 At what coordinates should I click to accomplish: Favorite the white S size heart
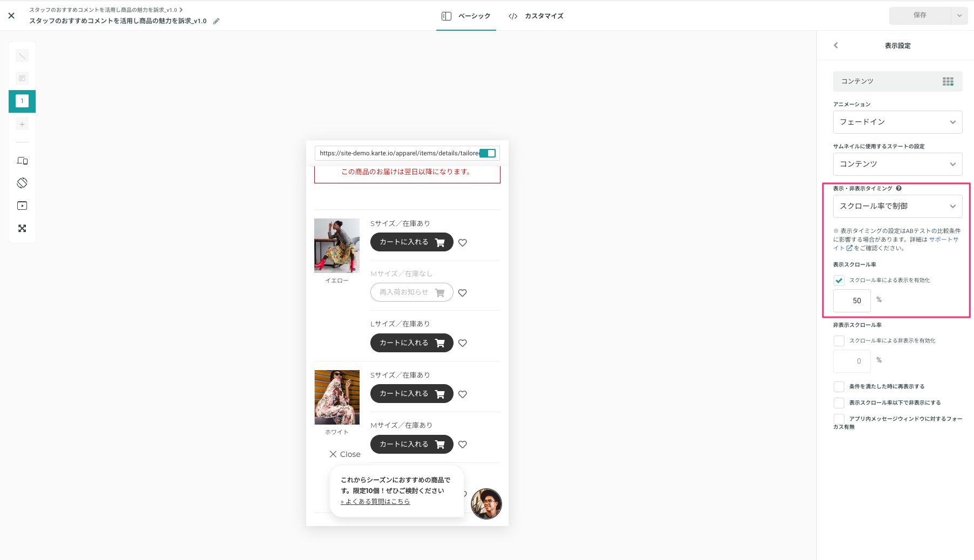click(463, 394)
